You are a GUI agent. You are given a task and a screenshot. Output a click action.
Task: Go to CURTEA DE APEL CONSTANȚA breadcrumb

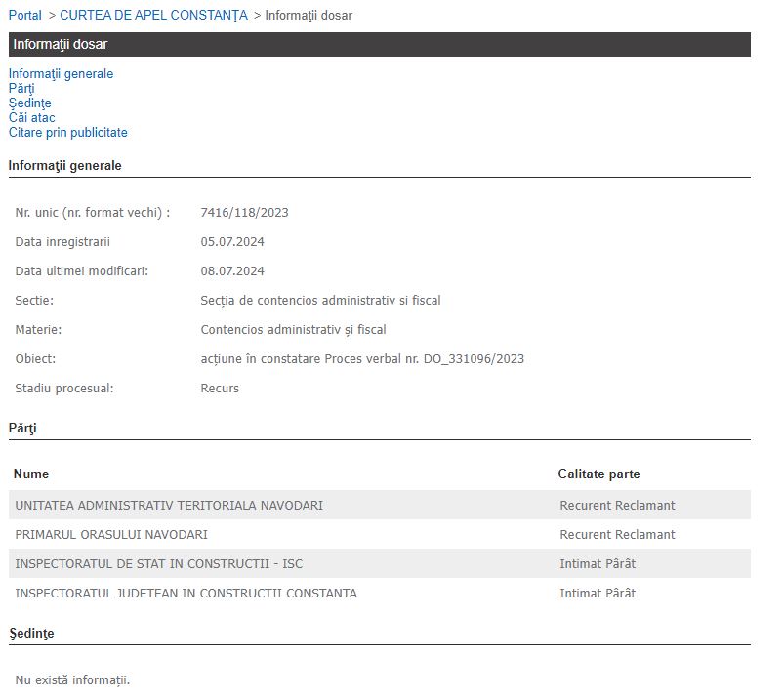(153, 15)
